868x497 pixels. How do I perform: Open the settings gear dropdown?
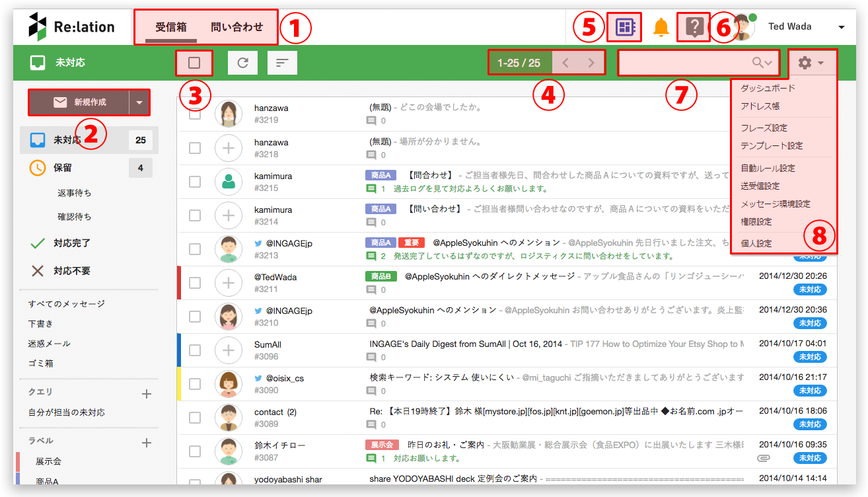[x=811, y=63]
